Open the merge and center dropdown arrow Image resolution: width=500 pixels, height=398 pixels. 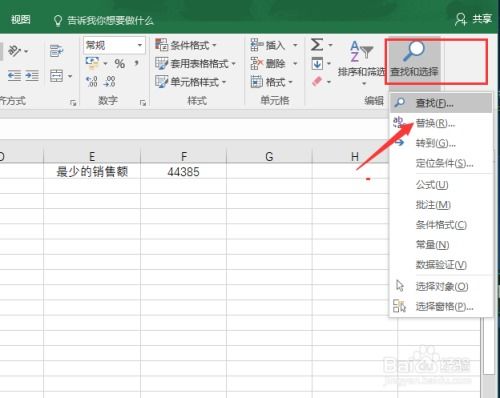[70, 76]
